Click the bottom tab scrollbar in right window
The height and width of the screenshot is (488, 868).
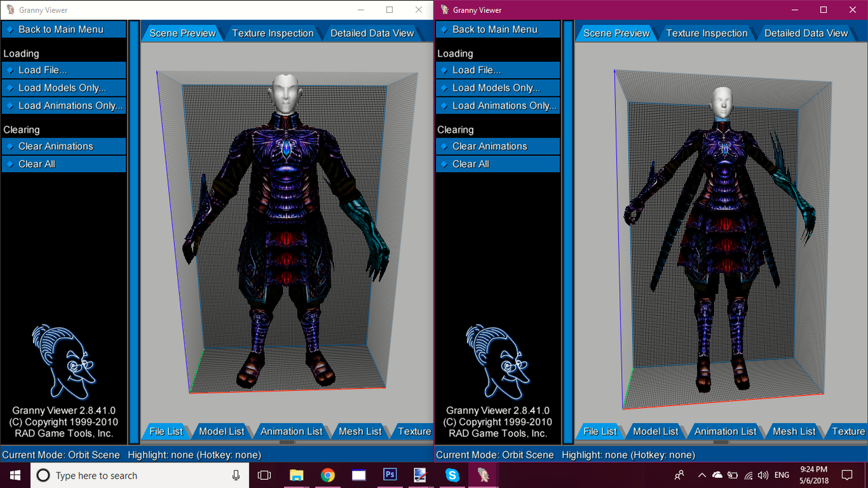click(x=721, y=443)
